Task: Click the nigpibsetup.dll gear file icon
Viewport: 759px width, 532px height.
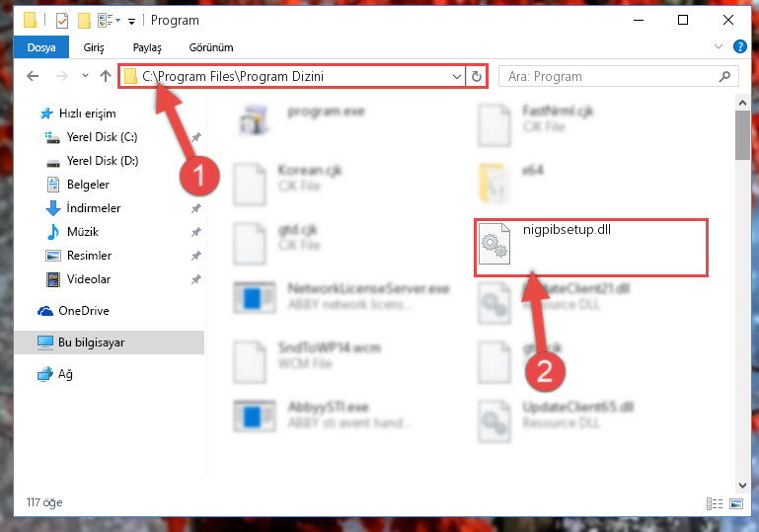Action: (x=493, y=243)
